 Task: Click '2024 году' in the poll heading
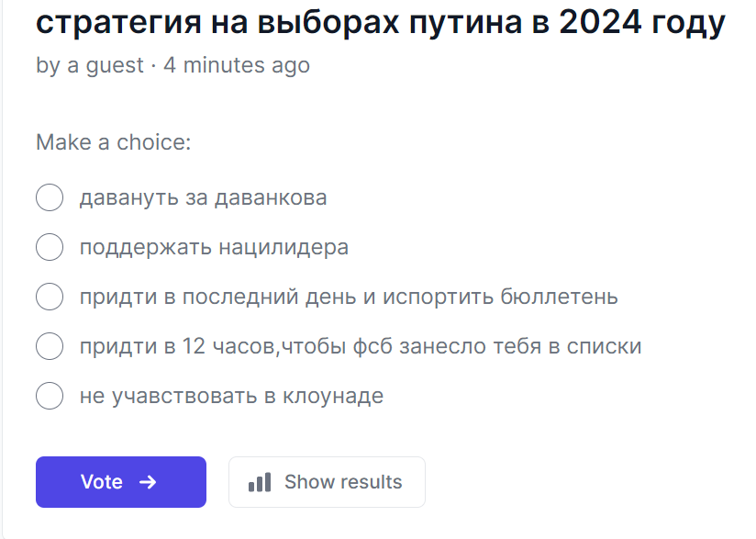pos(641,22)
